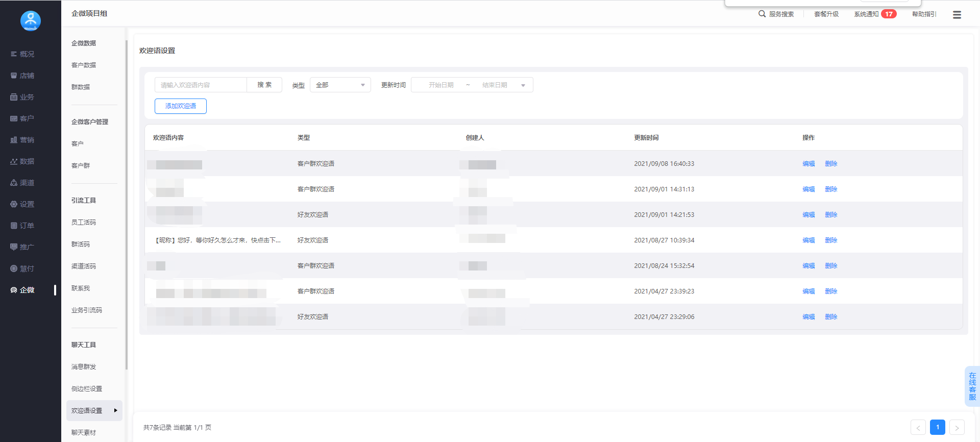Open 员工活码 in the side menu
The width and height of the screenshot is (980, 442).
coord(84,223)
